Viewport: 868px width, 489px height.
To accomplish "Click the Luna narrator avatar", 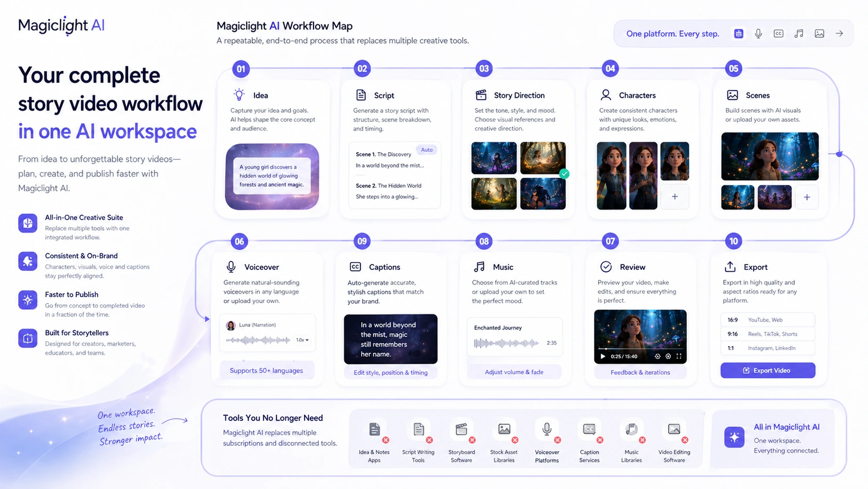I will pos(231,325).
